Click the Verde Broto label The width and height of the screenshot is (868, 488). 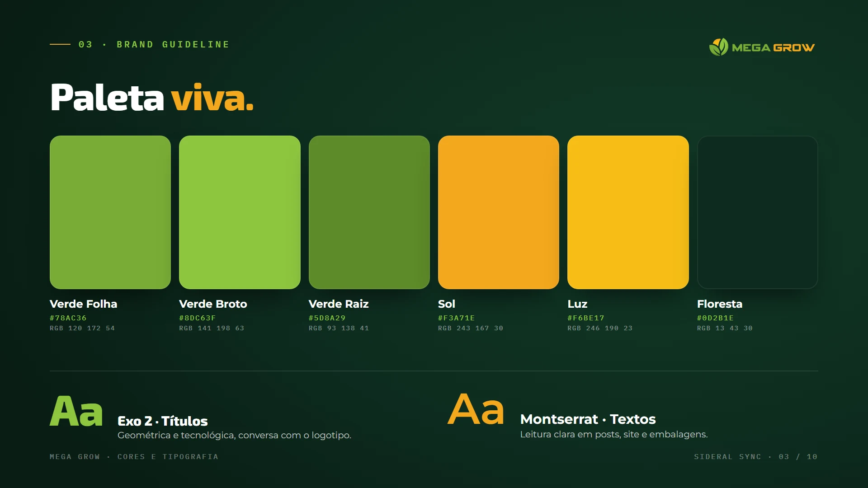(x=213, y=304)
